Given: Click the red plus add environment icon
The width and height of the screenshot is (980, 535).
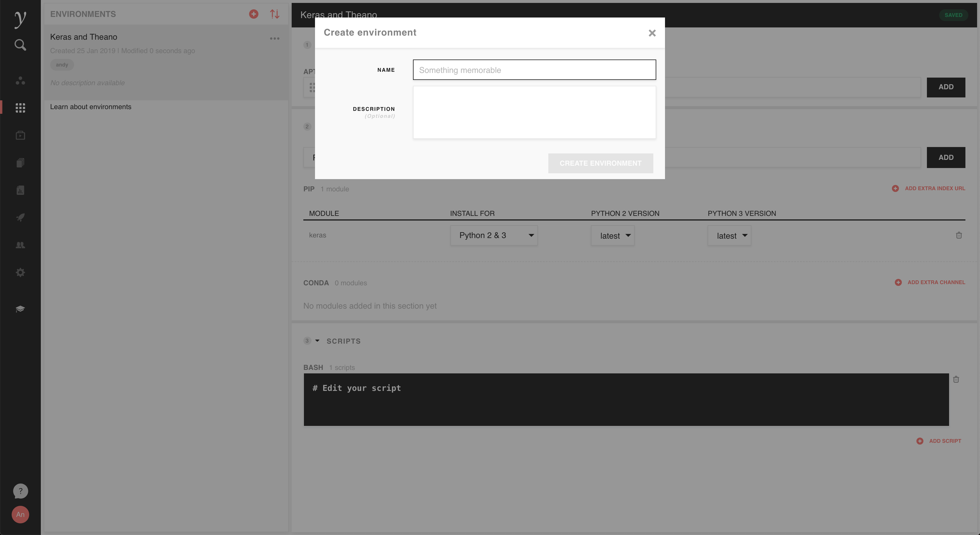Looking at the screenshot, I should (x=253, y=14).
